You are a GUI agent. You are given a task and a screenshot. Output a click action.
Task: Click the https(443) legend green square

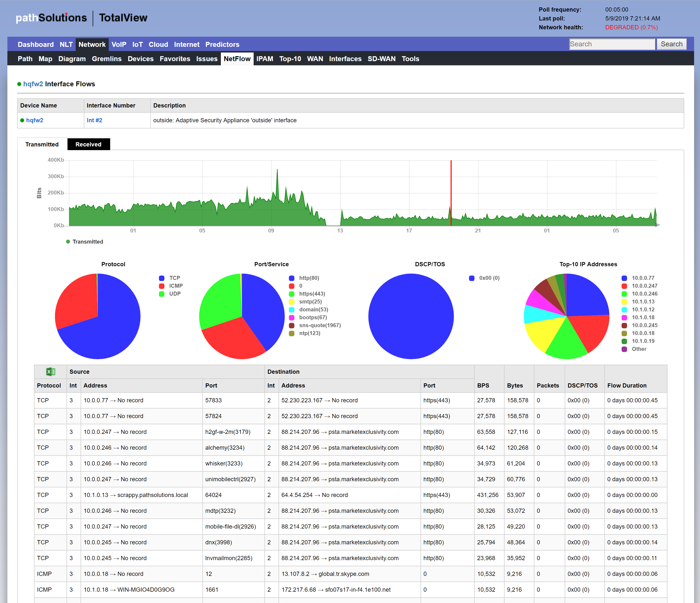pyautogui.click(x=292, y=294)
